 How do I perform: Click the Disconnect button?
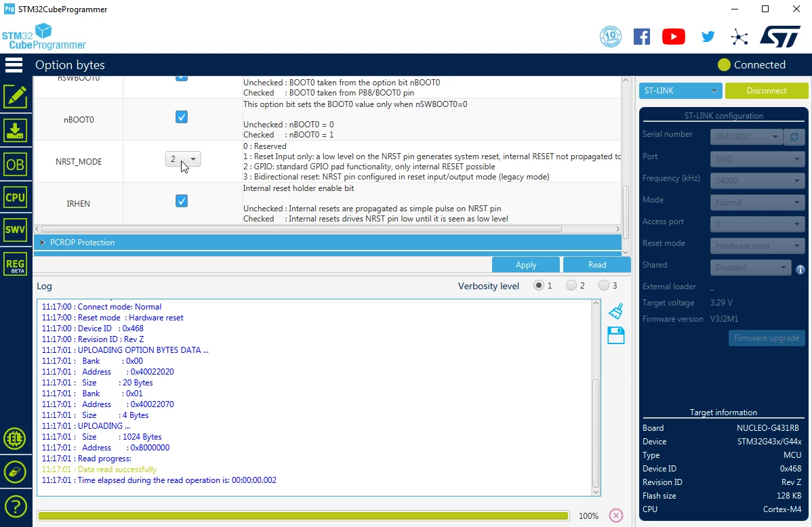click(767, 91)
